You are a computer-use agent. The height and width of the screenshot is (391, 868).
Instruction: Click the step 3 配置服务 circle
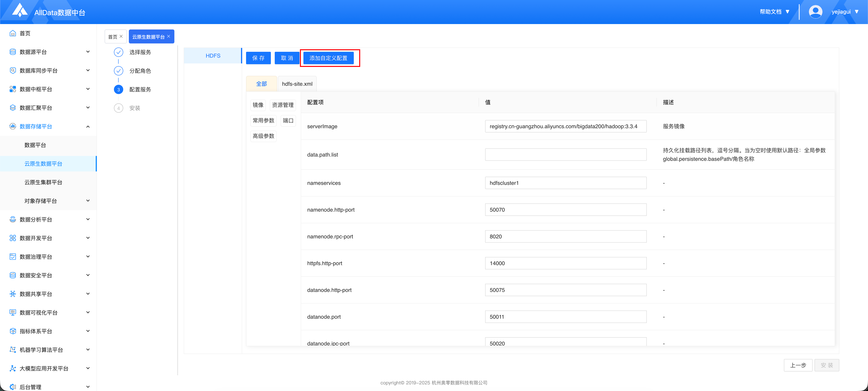[118, 89]
